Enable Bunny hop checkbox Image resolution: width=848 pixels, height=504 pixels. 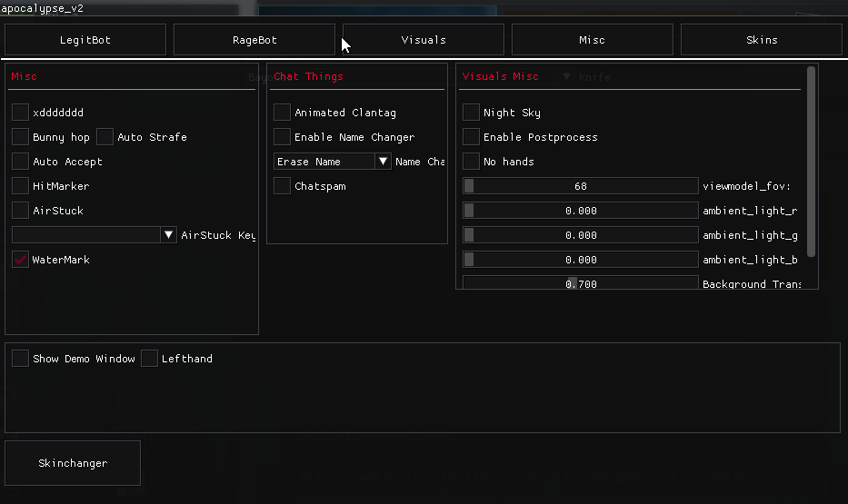pyautogui.click(x=21, y=136)
